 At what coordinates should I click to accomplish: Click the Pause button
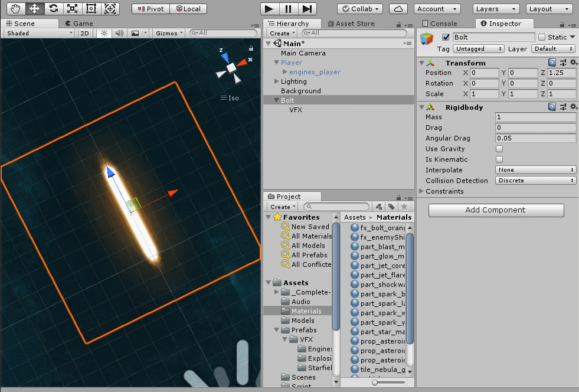(x=289, y=8)
